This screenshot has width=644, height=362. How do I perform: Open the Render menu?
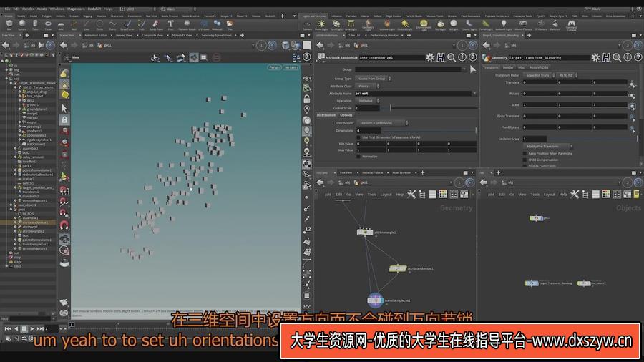coord(28,9)
